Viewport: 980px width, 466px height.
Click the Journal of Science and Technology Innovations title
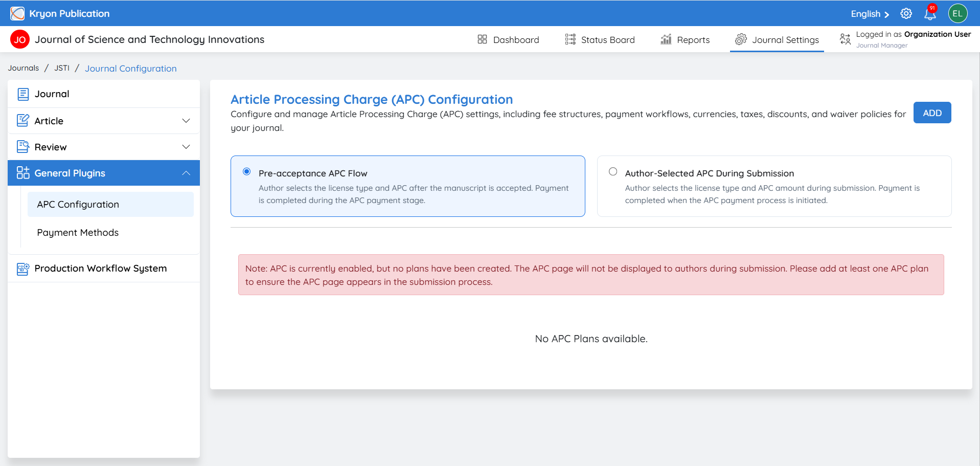point(150,39)
